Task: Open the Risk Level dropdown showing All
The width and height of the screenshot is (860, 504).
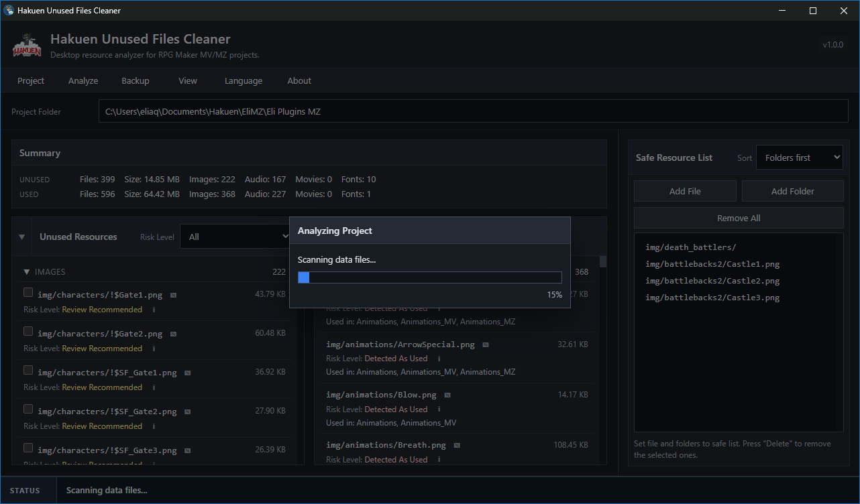Action: point(235,237)
